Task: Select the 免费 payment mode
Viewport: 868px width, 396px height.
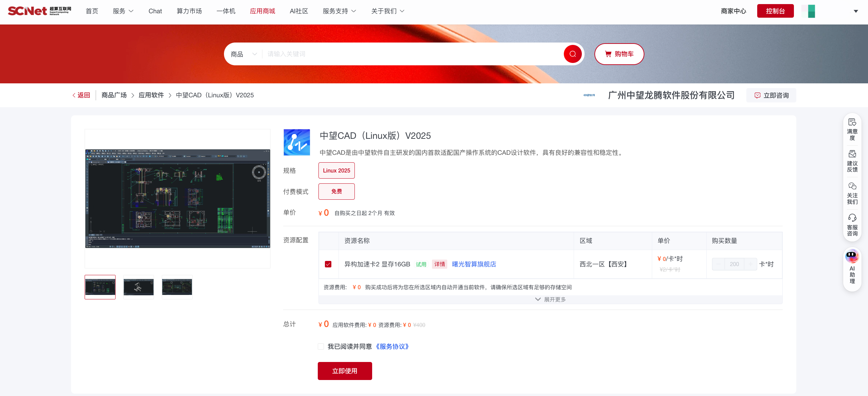Action: tap(336, 191)
